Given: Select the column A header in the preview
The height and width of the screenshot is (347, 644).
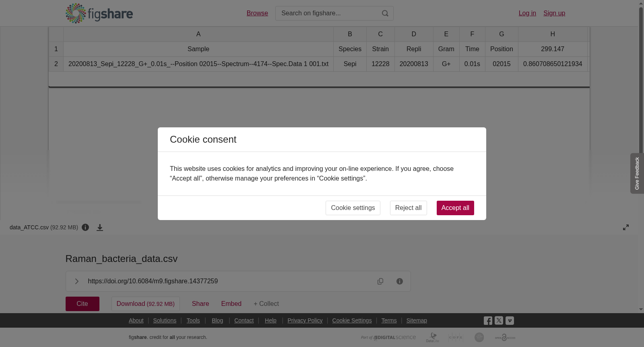Looking at the screenshot, I should (198, 34).
